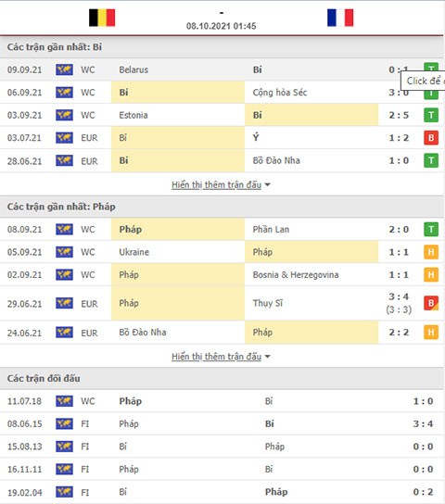Click green T badge for Estonia match
The width and height of the screenshot is (445, 504).
pos(431,115)
